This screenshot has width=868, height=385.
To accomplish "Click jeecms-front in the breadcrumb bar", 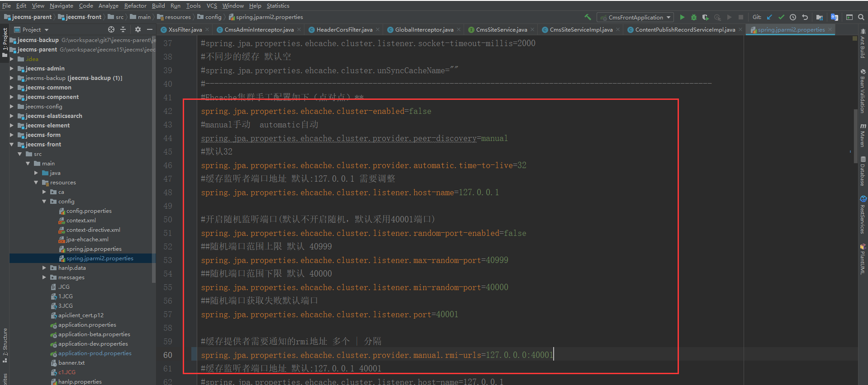I will [x=84, y=17].
